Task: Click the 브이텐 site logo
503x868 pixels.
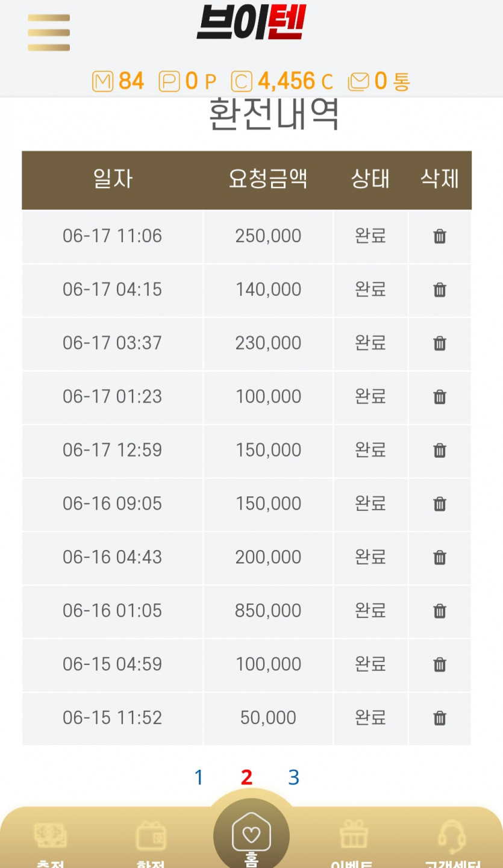Action: [x=251, y=22]
